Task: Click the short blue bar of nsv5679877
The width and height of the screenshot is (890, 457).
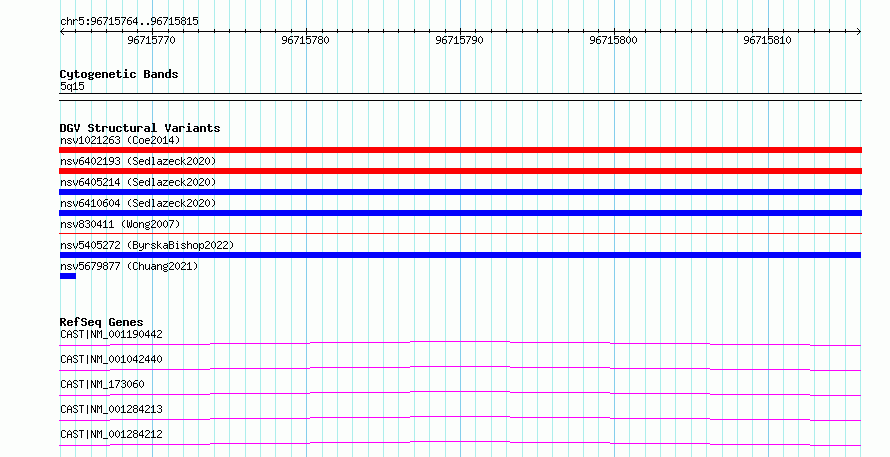Action: [x=68, y=276]
